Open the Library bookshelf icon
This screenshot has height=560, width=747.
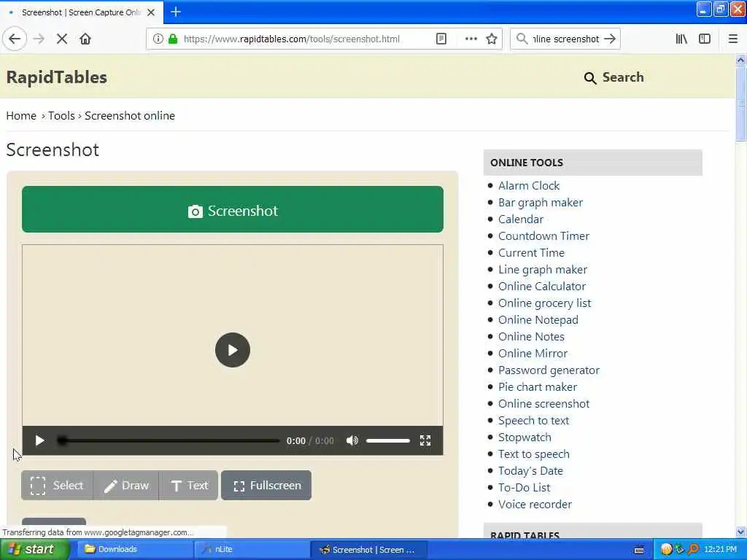point(681,39)
